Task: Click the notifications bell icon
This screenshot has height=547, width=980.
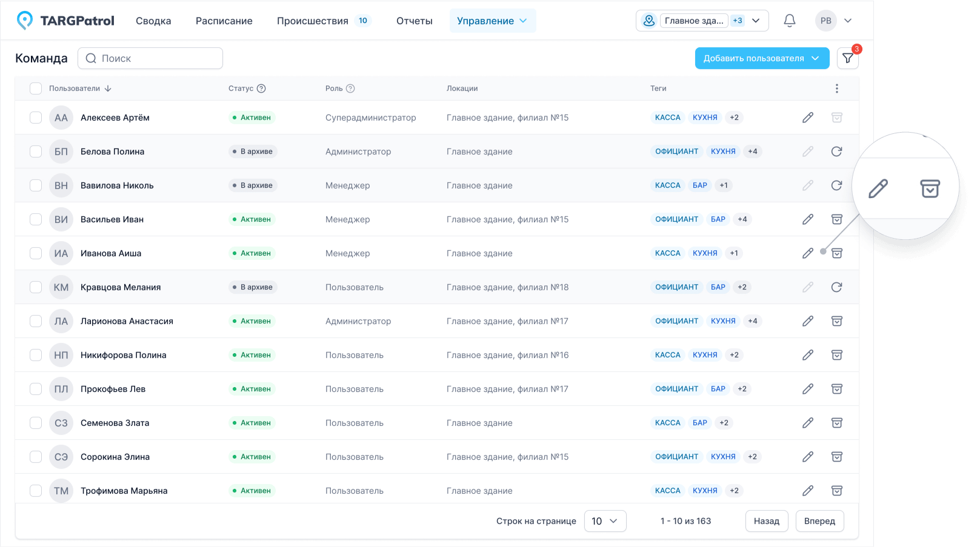Action: coord(789,21)
